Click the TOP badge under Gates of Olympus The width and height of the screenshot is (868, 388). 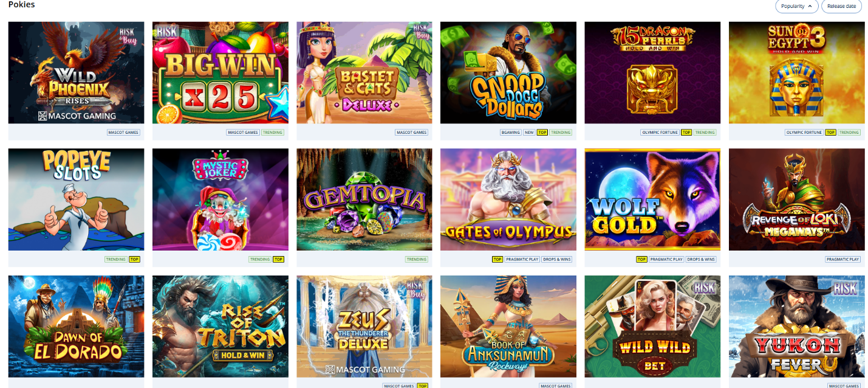pos(497,260)
